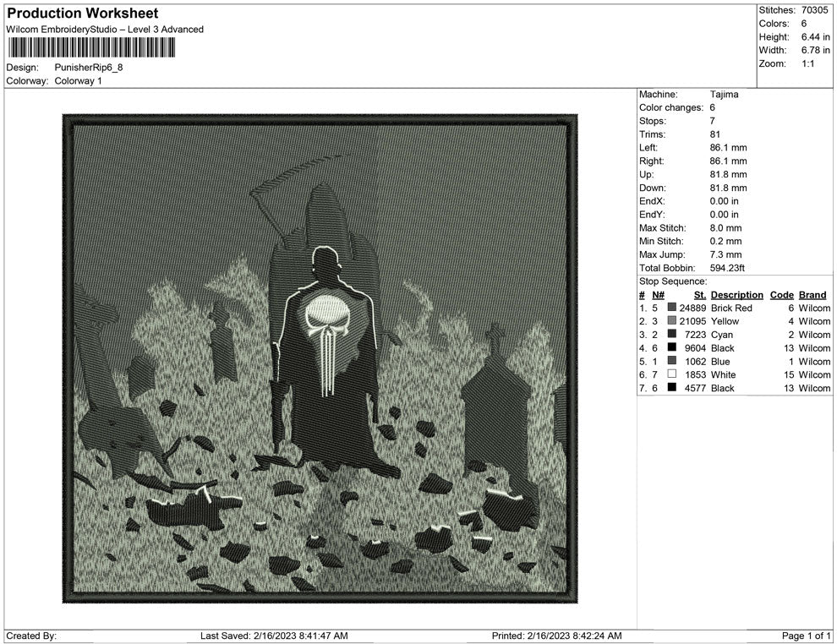Click the design name 'PunisherRip6_8'
The image size is (837, 644).
pos(89,68)
